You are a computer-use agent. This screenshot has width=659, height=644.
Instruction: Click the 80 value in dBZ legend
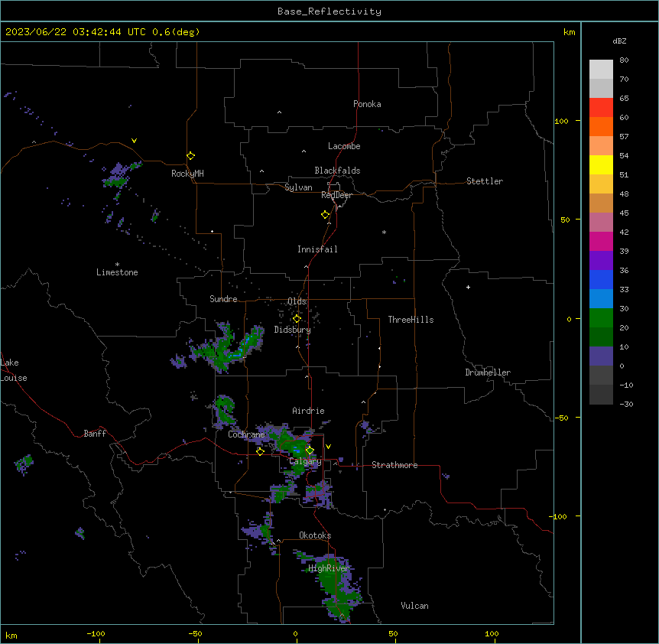(x=624, y=60)
